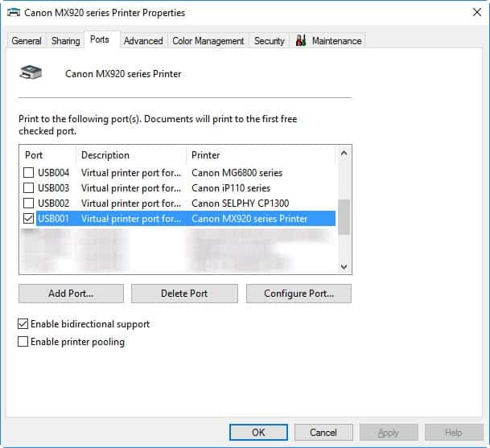Open the Sharing tab
The width and height of the screenshot is (490, 448).
coord(66,40)
